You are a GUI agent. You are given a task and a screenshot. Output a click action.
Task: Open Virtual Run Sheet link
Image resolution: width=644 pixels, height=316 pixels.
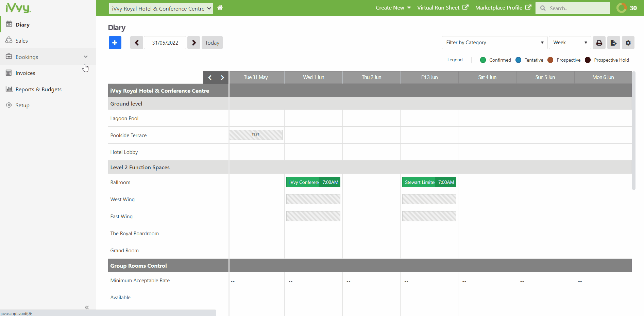coord(438,8)
